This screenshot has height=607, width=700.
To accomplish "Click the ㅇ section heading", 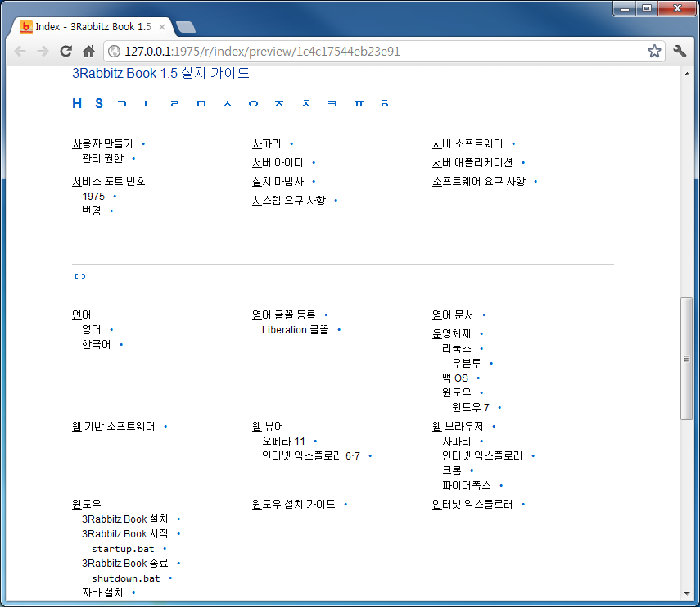I will click(x=79, y=277).
